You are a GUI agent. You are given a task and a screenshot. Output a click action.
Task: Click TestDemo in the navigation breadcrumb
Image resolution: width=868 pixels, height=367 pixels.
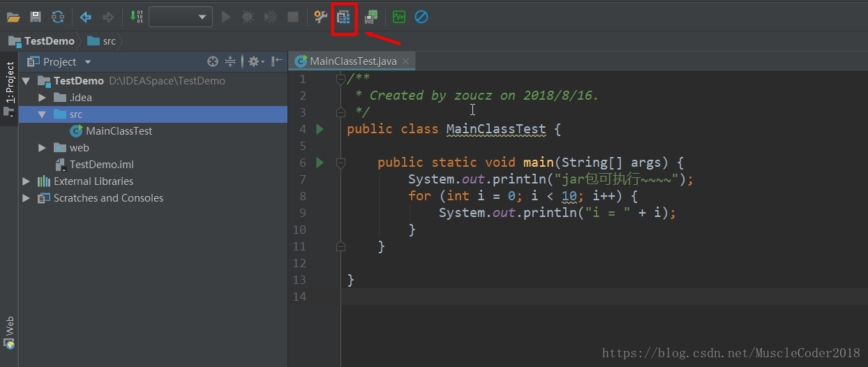(x=42, y=41)
